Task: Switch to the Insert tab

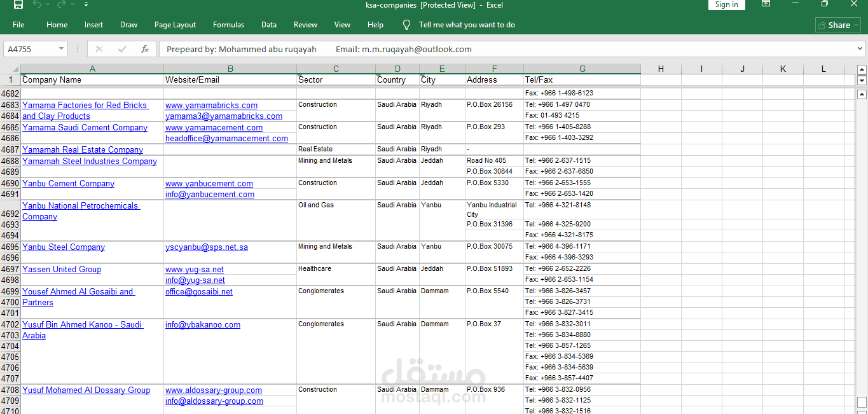Action: (x=93, y=25)
